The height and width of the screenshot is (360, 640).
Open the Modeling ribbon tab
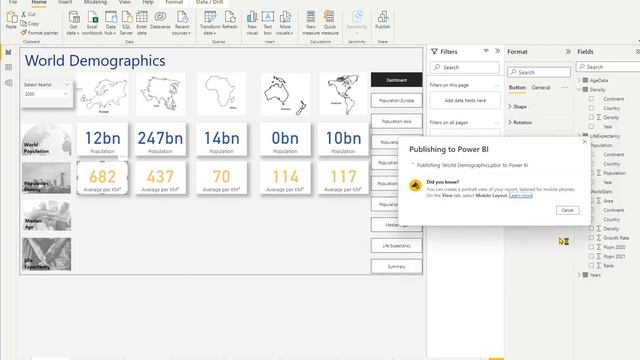(x=95, y=2)
